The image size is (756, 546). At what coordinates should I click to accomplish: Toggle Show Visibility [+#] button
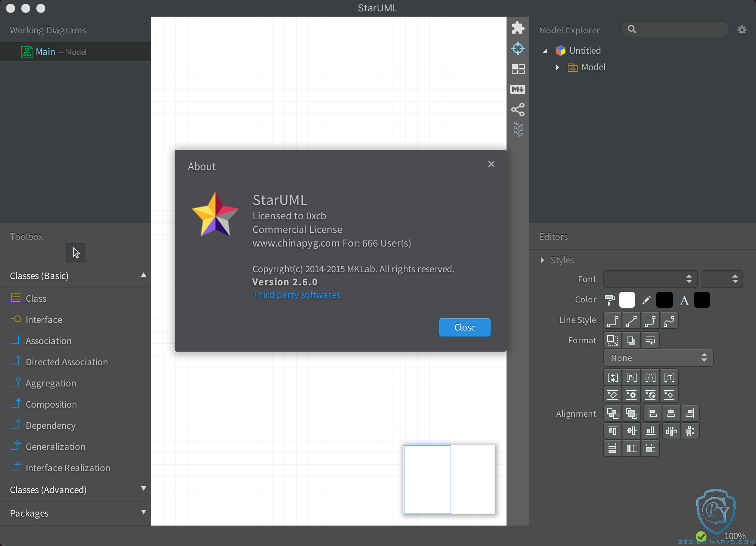(613, 377)
